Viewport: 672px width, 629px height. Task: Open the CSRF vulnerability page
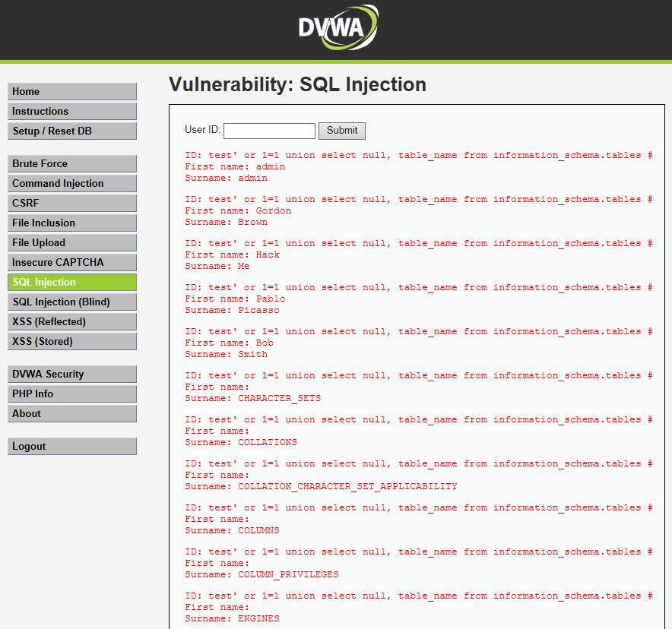pos(72,203)
